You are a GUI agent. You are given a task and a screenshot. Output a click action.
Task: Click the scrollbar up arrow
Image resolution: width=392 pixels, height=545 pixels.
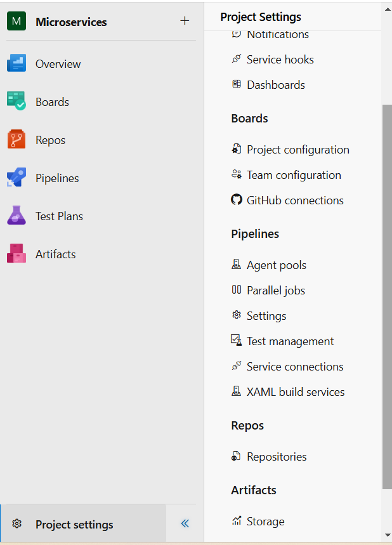pos(387,9)
